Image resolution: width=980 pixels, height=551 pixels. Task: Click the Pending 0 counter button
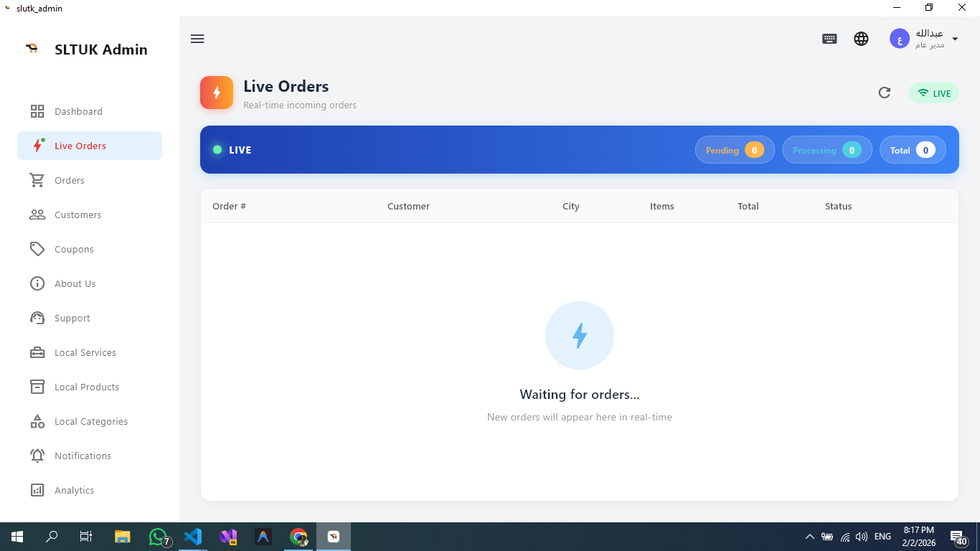click(x=735, y=149)
